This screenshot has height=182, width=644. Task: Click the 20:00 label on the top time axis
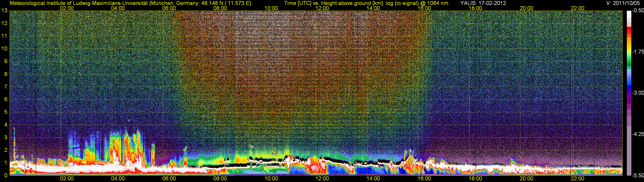tap(526, 8)
